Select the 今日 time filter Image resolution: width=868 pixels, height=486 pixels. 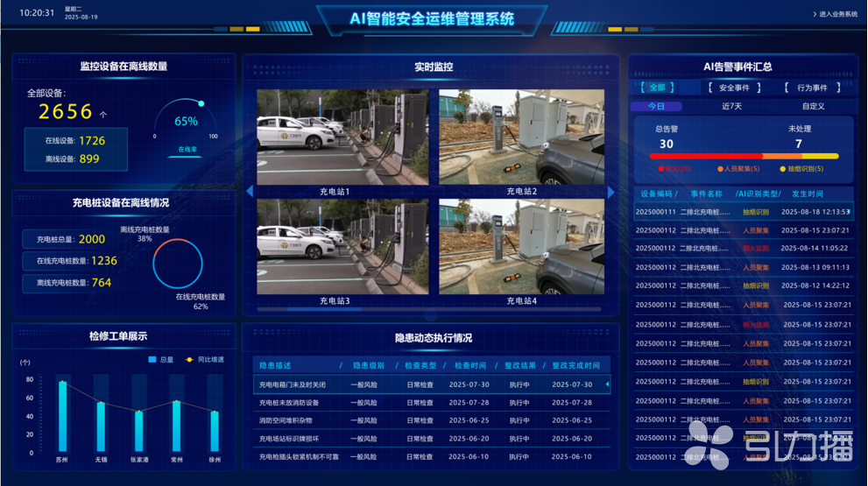click(x=656, y=106)
